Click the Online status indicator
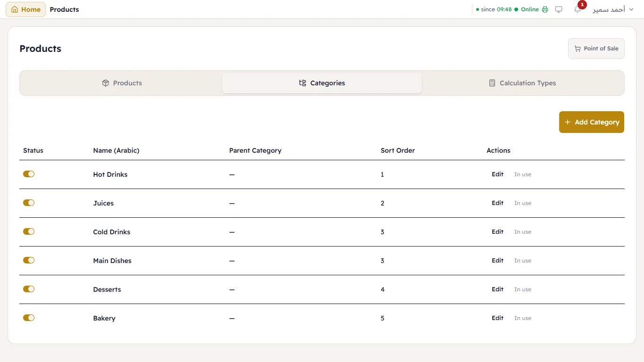 click(527, 9)
